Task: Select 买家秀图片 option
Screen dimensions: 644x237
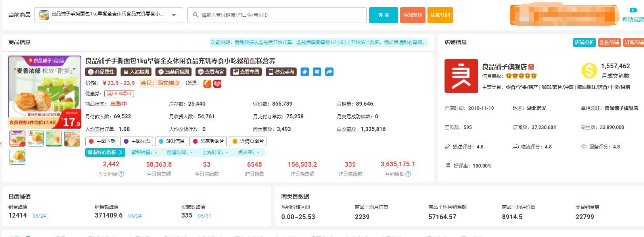Action: pyautogui.click(x=208, y=141)
